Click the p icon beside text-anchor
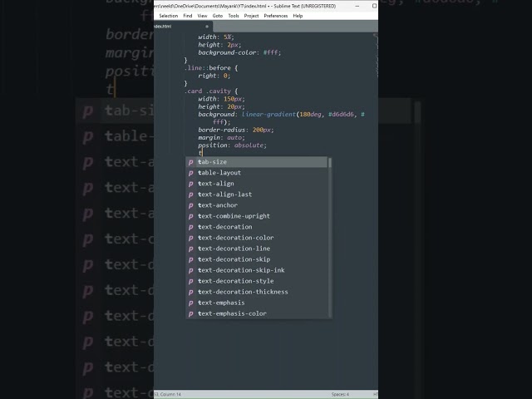 click(x=190, y=205)
